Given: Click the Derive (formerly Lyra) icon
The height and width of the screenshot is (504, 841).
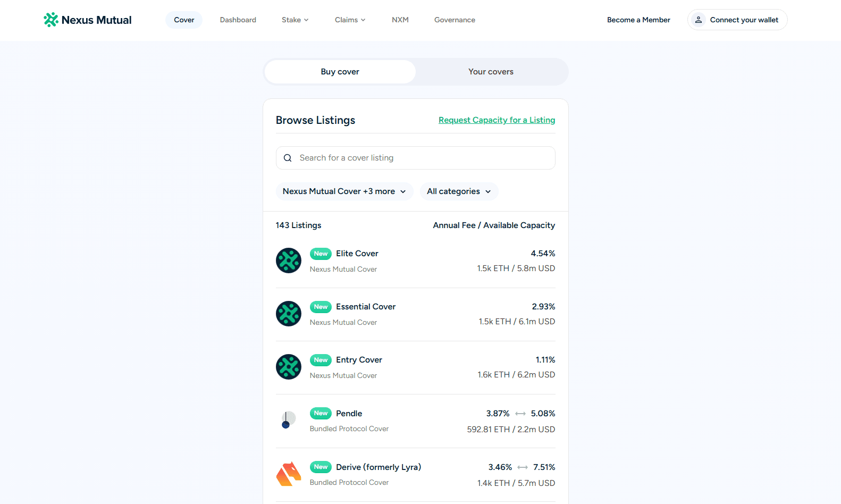Looking at the screenshot, I should [289, 474].
